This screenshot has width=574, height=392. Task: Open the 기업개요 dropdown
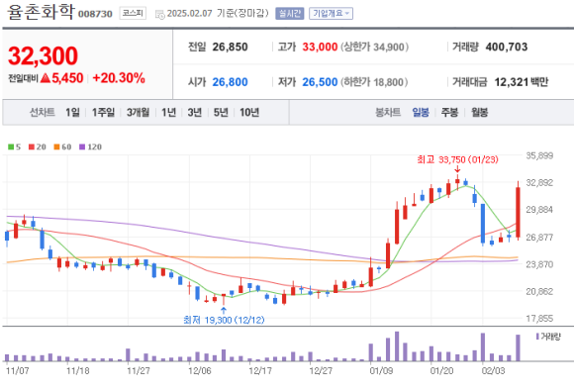[331, 14]
